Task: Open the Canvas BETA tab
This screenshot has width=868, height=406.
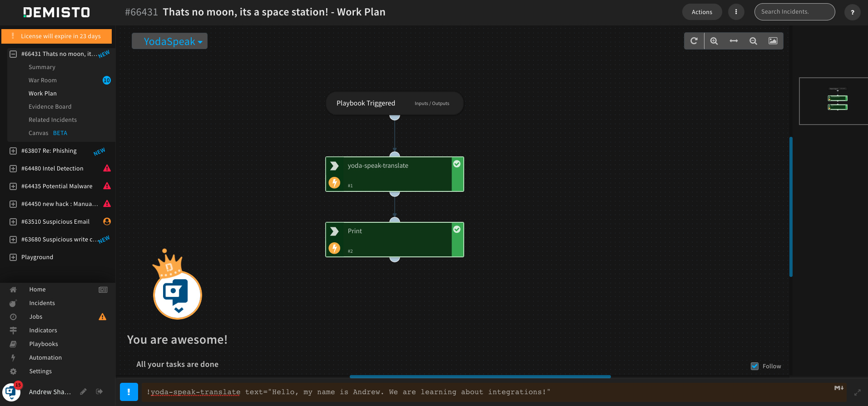Action: [48, 133]
